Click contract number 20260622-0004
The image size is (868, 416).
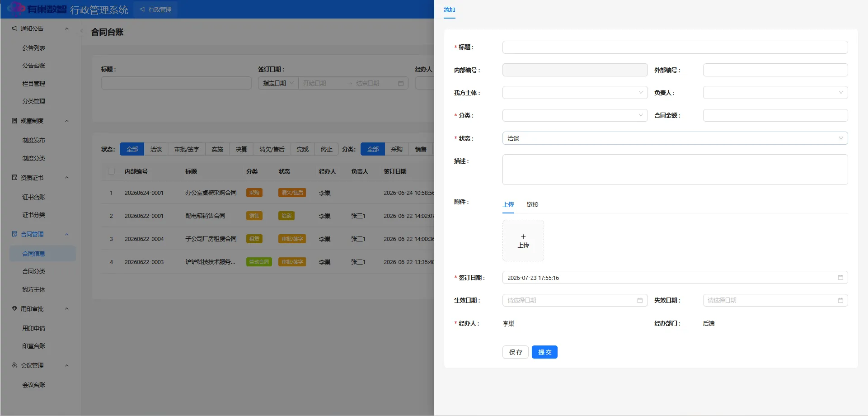point(144,239)
